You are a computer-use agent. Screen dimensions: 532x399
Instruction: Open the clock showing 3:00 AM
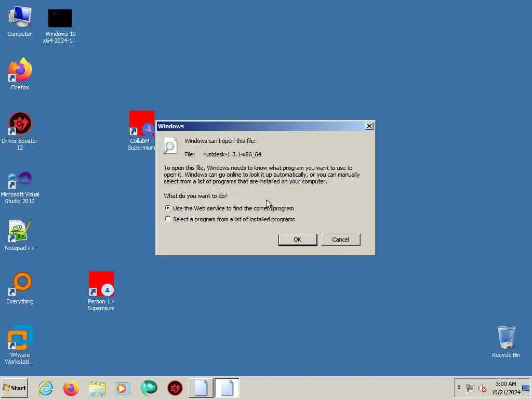click(x=506, y=388)
